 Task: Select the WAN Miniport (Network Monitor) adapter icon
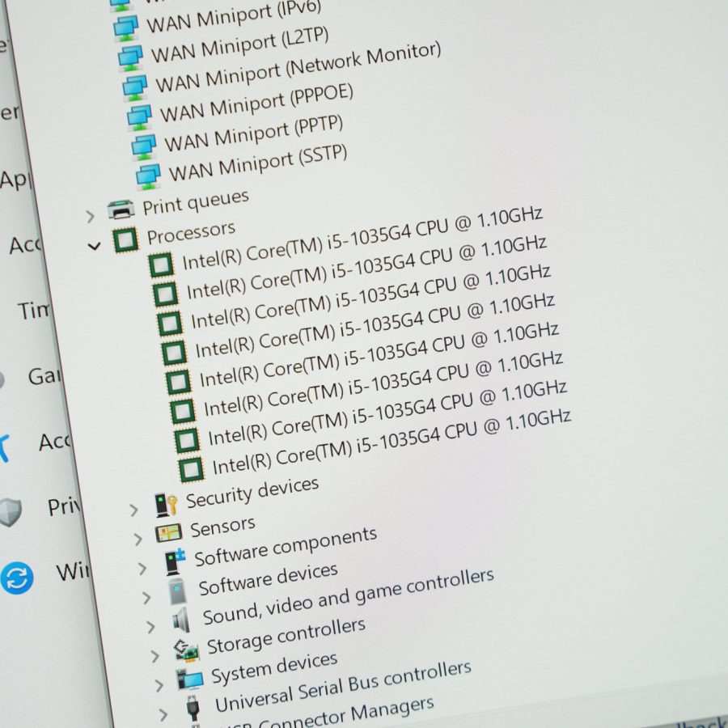point(134,87)
